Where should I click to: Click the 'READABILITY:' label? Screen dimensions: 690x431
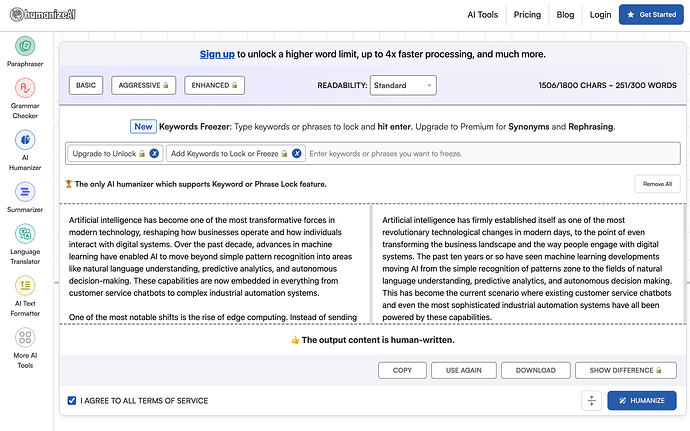(342, 85)
